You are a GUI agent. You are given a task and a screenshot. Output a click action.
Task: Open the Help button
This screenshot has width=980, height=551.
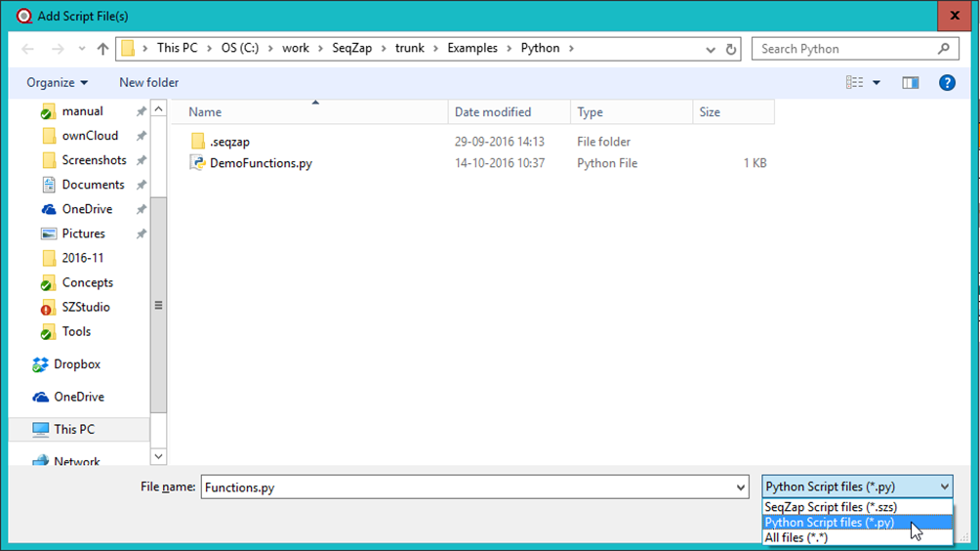(x=947, y=83)
